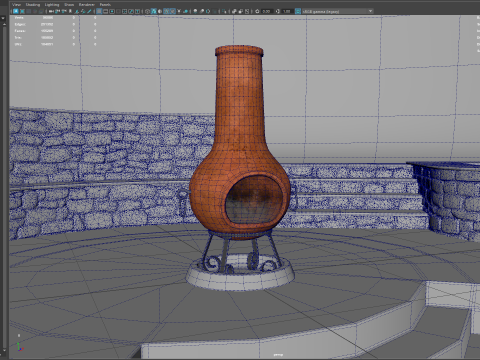The image size is (480, 360).
Task: Toggle Wireframe on Shaded icon
Action: click(x=166, y=11)
